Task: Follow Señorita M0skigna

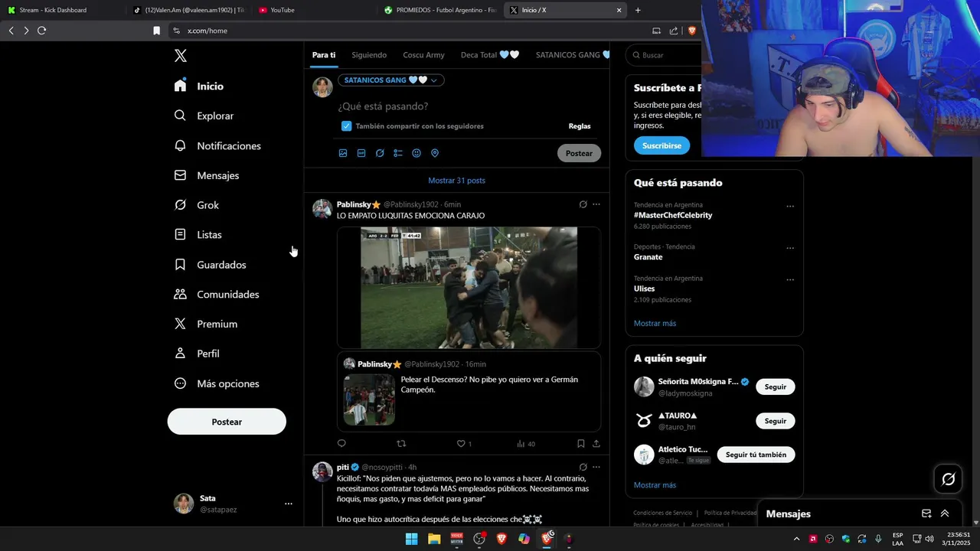Action: click(x=776, y=386)
